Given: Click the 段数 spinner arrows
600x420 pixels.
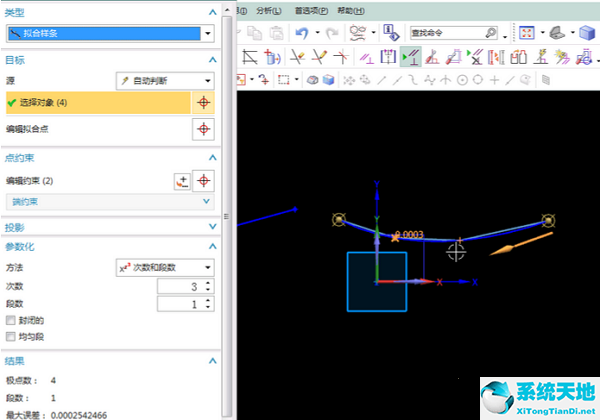Looking at the screenshot, I should tap(208, 304).
